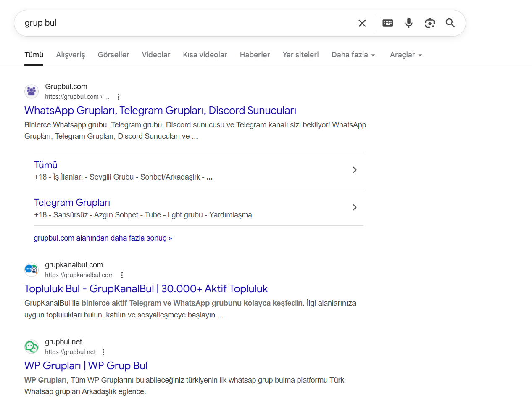Switch to the Görseller tab

[113, 55]
